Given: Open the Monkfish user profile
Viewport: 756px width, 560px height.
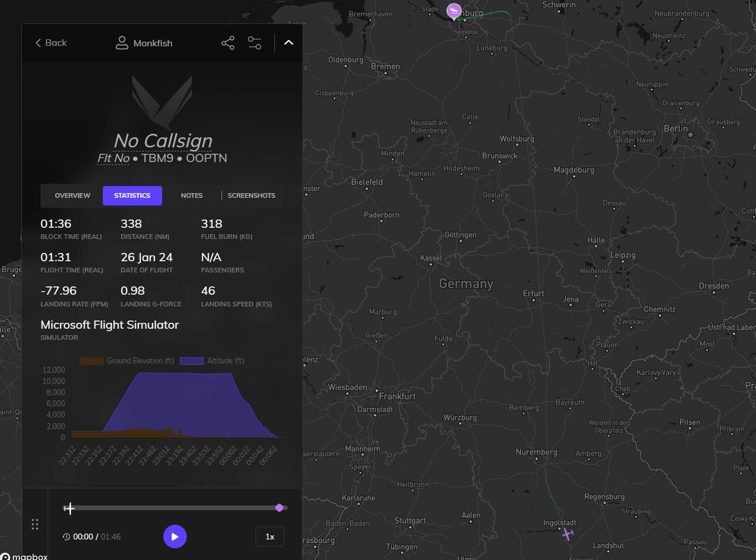Looking at the screenshot, I should [x=145, y=43].
